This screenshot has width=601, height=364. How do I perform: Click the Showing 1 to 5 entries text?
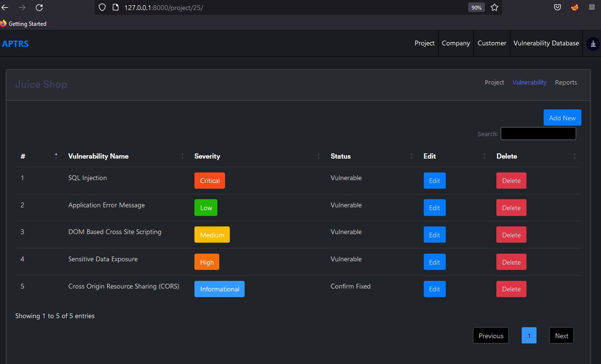click(x=55, y=316)
